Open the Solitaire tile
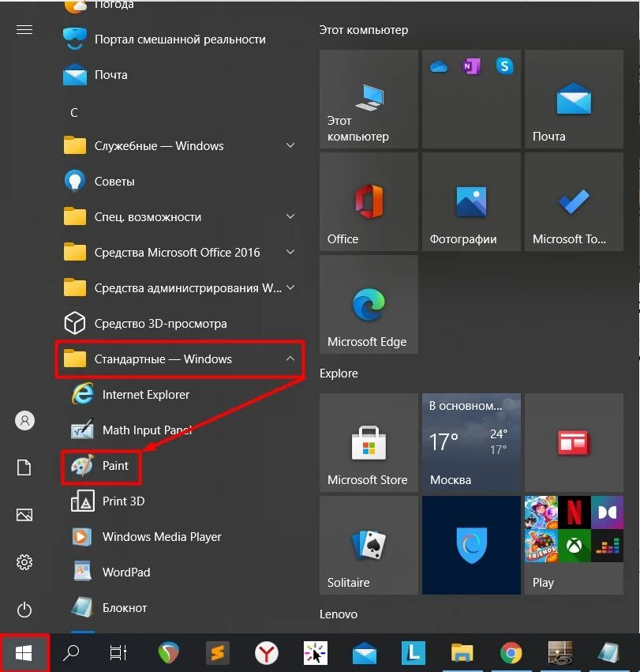This screenshot has width=640, height=672. (x=369, y=546)
